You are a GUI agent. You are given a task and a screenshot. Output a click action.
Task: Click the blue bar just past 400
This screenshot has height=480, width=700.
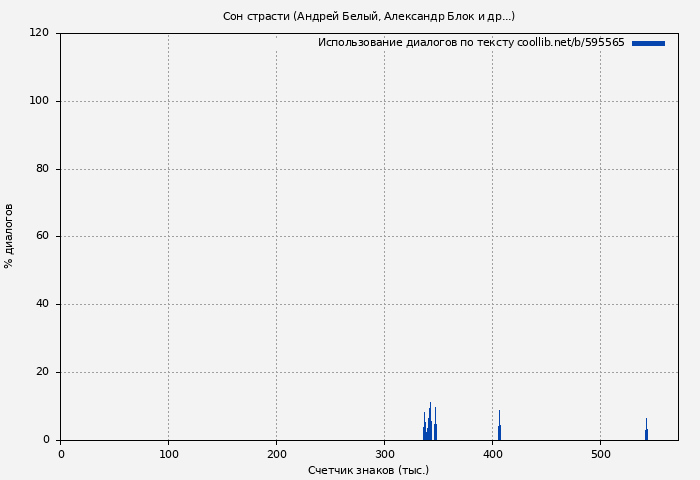(499, 430)
